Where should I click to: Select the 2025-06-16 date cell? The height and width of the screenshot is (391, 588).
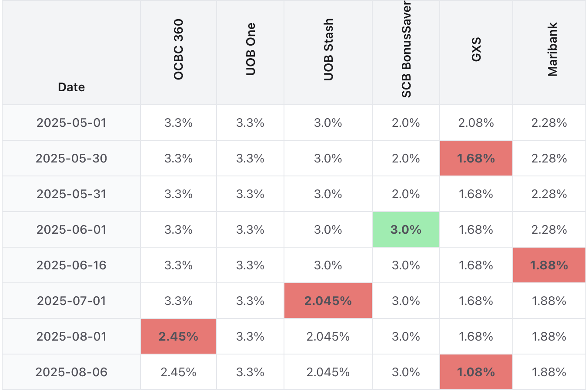[x=71, y=265]
